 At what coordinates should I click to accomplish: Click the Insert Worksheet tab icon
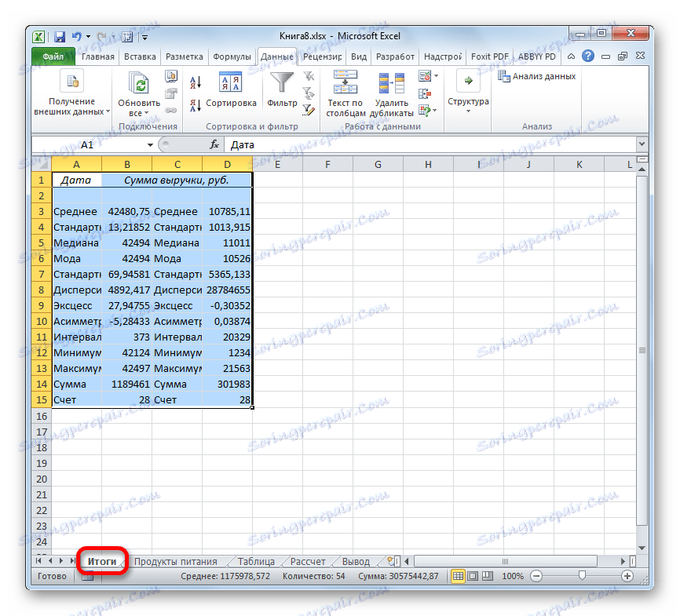coord(391,561)
